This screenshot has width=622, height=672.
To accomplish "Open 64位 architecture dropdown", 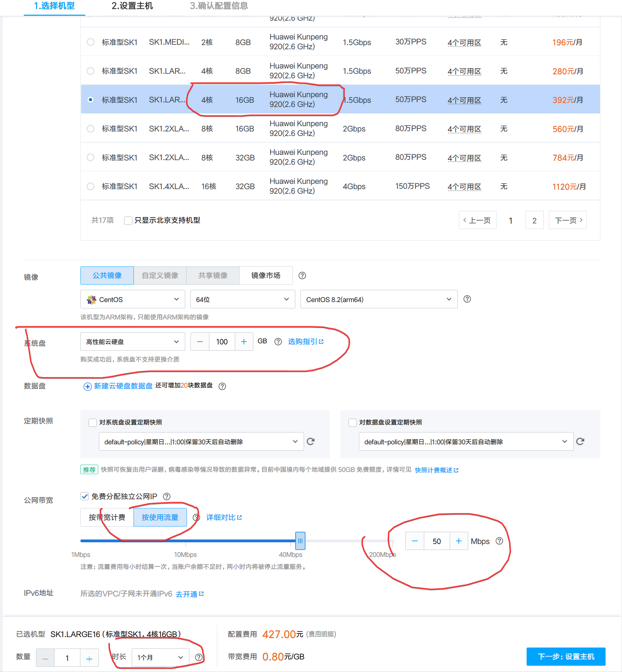I will tap(243, 299).
